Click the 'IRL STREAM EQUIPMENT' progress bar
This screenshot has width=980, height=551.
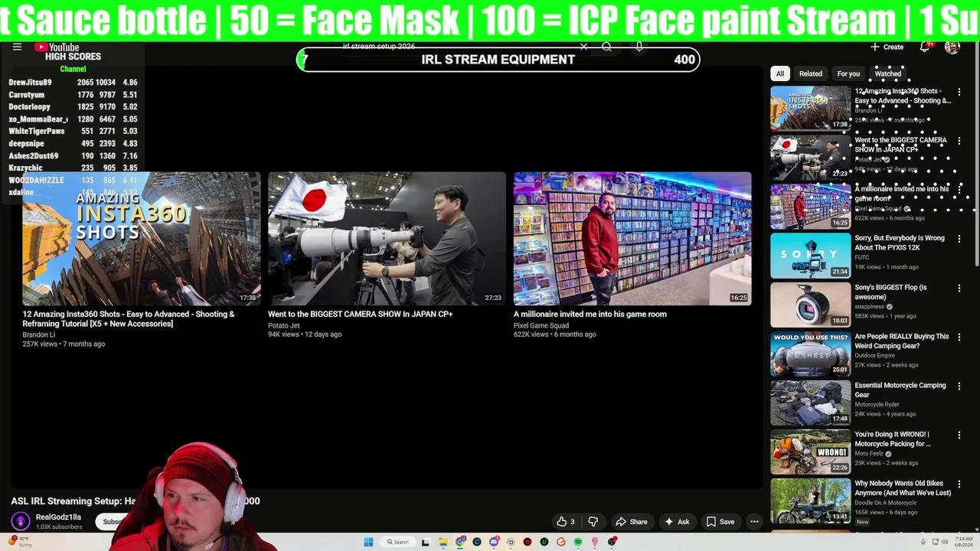[498, 60]
